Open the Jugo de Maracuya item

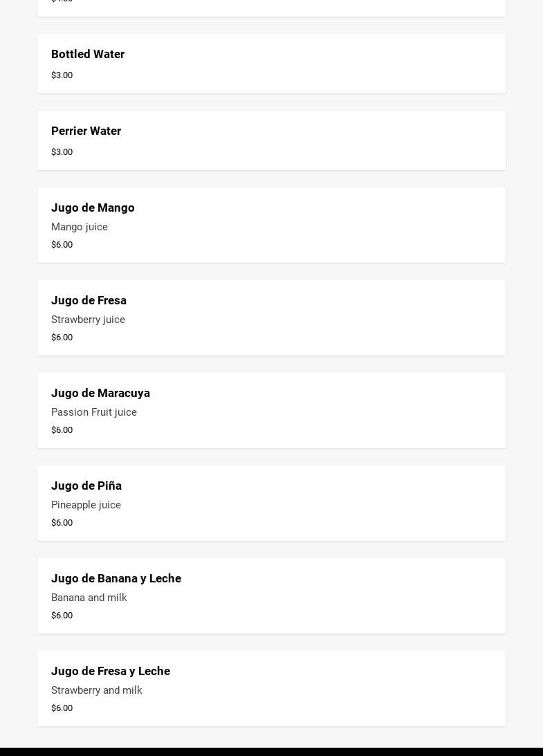tap(100, 393)
